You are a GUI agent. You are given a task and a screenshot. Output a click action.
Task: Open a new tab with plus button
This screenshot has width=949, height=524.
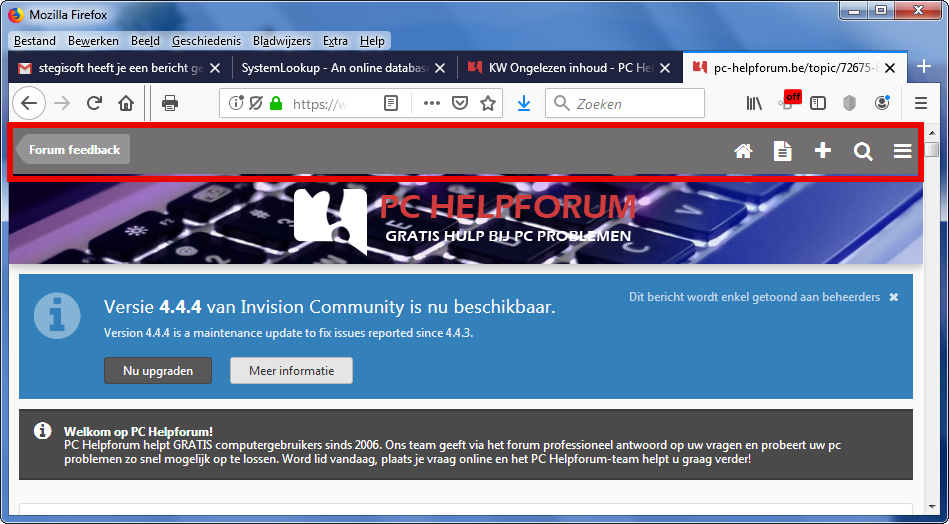pos(924,67)
